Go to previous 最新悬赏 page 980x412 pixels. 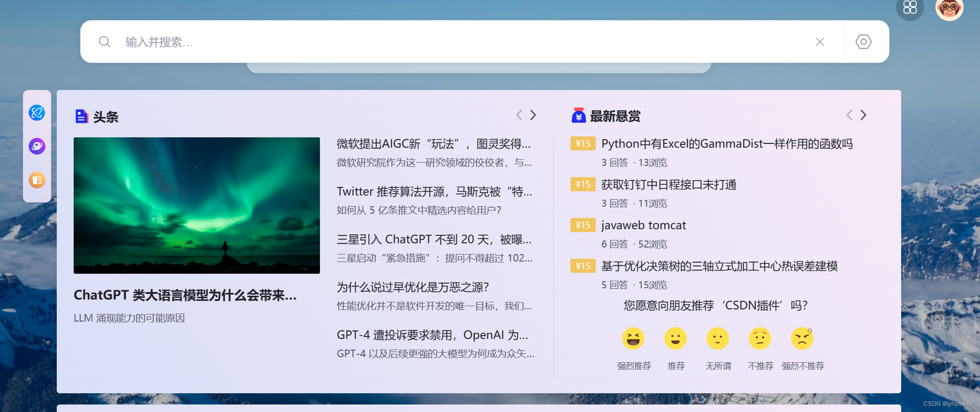click(x=849, y=115)
